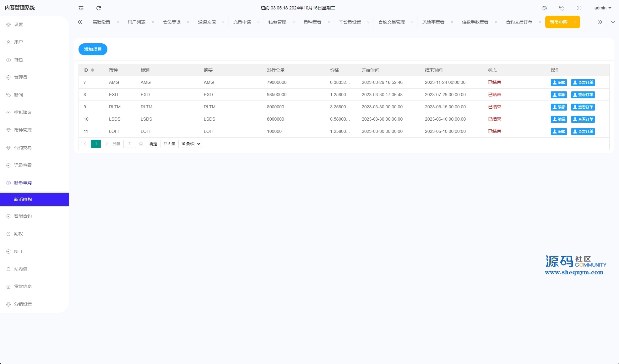This screenshot has width=619, height=364.
Task: Sort the table by the ID column
Action: [x=93, y=70]
